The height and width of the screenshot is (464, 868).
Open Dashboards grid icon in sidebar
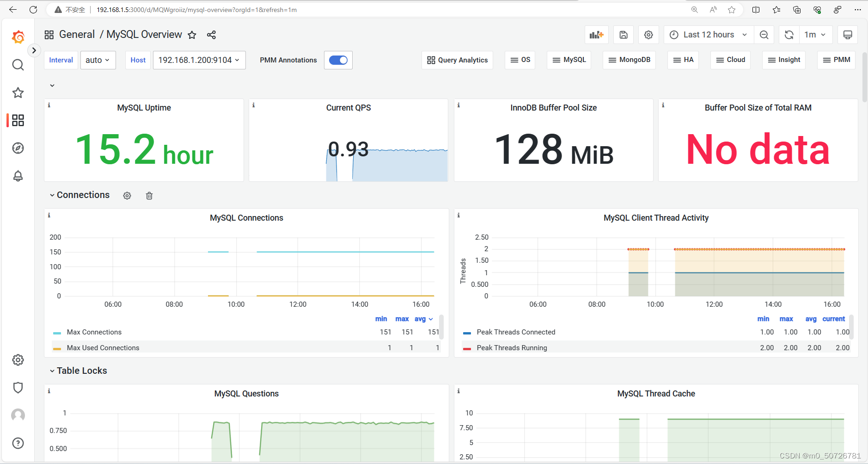coord(18,120)
